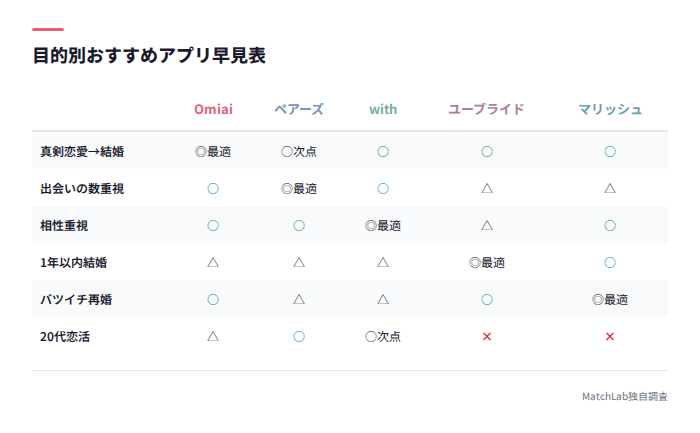Image resolution: width=700 pixels, height=433 pixels.
Task: Click ◎最適 in the 相性重視 row
Action: click(383, 226)
